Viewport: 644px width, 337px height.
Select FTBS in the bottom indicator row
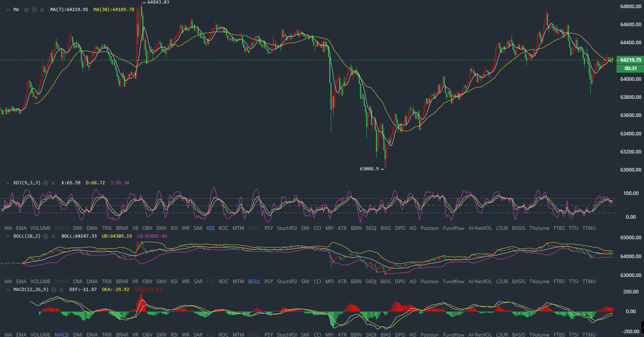559,335
